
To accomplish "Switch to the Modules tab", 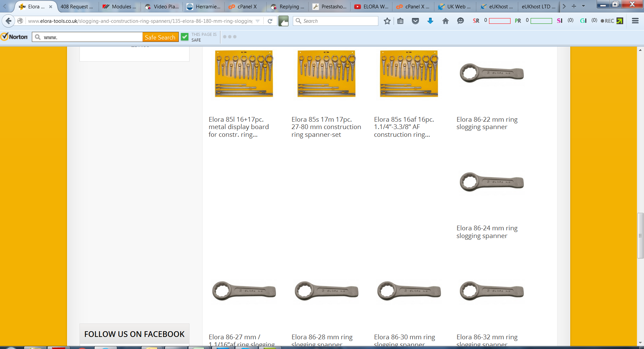I will (x=120, y=6).
